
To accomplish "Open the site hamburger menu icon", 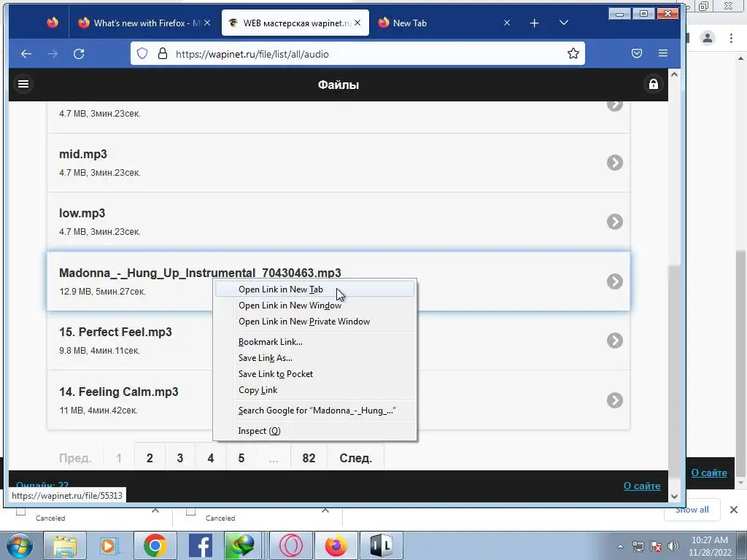I will click(23, 85).
